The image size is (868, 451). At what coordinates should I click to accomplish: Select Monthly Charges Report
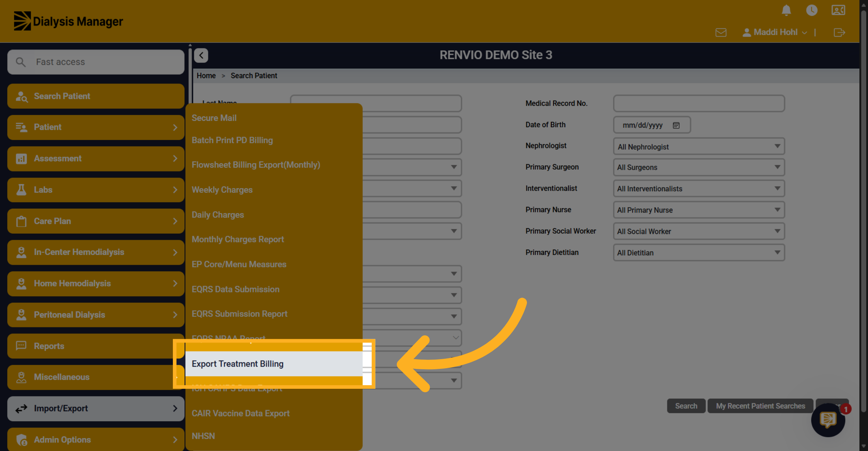click(x=238, y=239)
